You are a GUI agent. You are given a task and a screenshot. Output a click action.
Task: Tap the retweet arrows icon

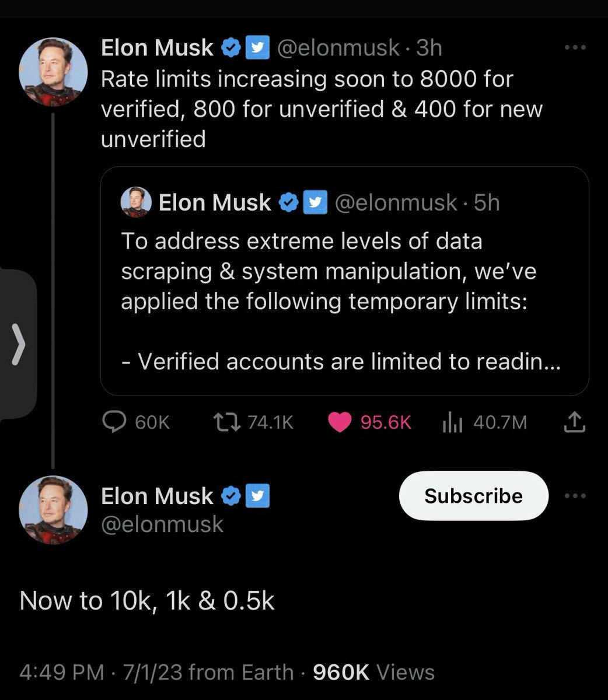coord(226,422)
